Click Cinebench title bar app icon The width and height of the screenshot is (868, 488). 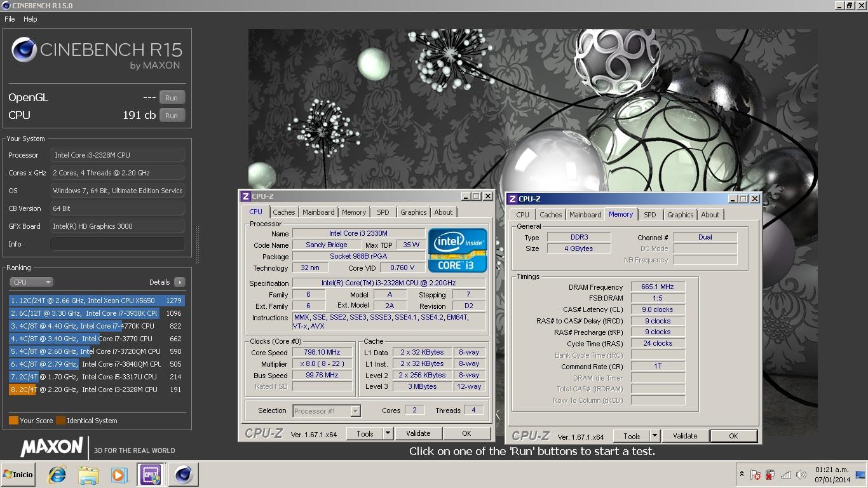click(x=6, y=6)
